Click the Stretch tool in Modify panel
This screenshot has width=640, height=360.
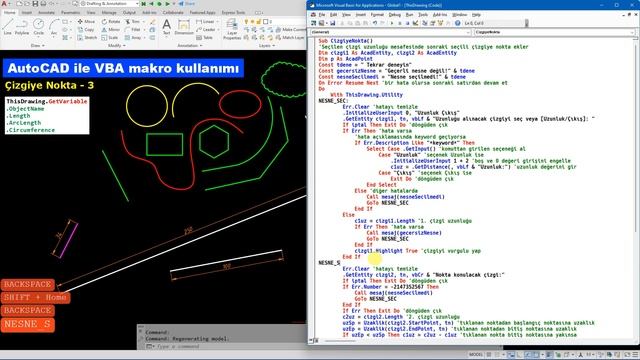click(87, 38)
